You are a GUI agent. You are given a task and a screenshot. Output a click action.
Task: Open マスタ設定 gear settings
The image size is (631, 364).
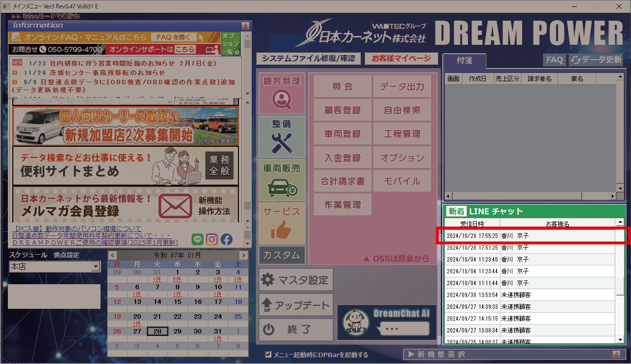click(296, 280)
